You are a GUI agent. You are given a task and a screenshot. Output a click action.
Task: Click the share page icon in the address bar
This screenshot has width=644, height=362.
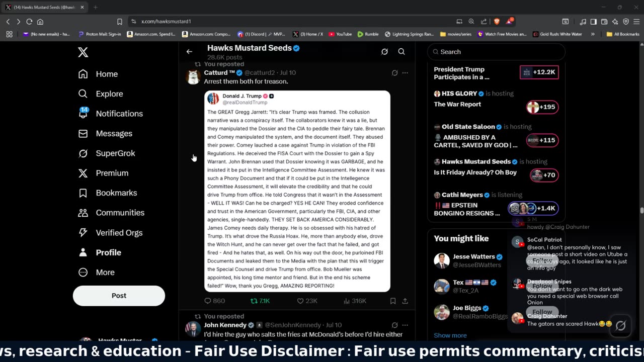(484, 22)
